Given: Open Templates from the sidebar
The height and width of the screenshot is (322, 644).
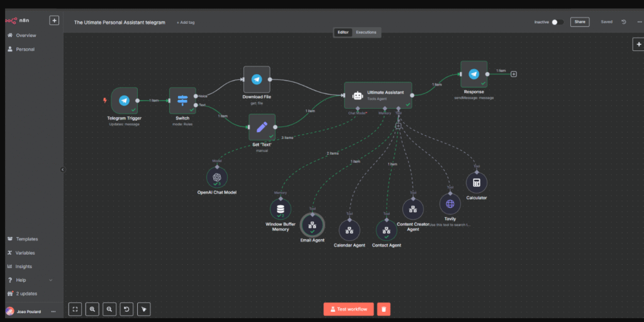Looking at the screenshot, I should [26, 239].
